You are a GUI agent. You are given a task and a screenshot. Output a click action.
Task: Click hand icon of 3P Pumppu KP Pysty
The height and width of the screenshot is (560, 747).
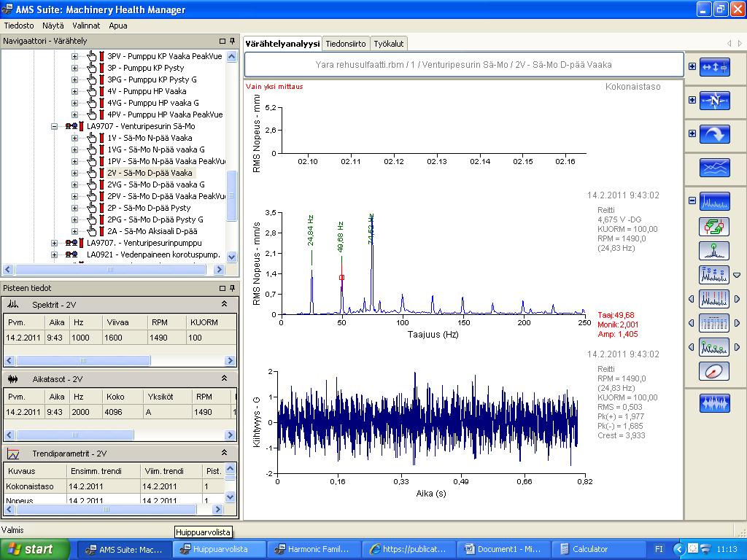point(92,68)
